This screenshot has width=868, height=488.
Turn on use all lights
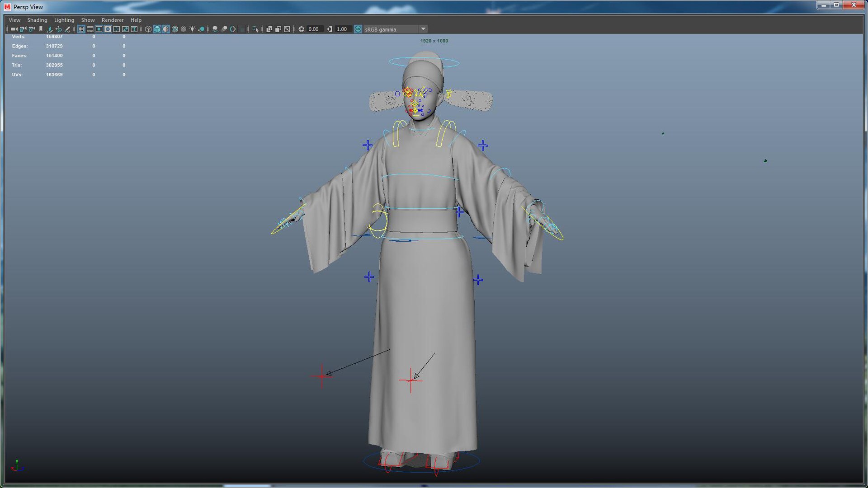click(193, 29)
